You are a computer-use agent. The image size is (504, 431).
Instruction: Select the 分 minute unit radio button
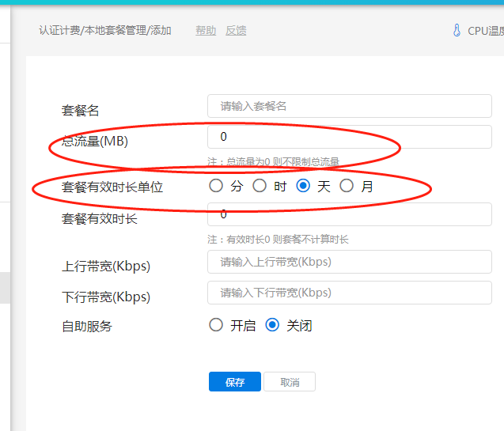tap(216, 187)
